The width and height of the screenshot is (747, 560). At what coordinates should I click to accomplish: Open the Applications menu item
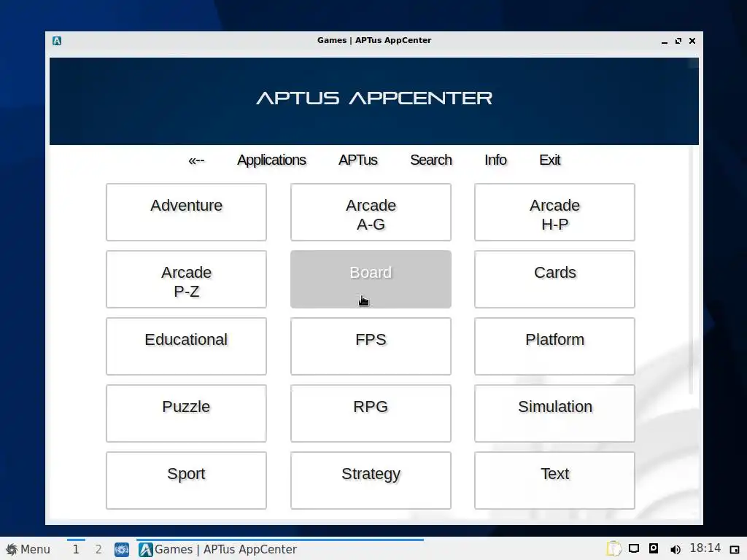click(271, 160)
